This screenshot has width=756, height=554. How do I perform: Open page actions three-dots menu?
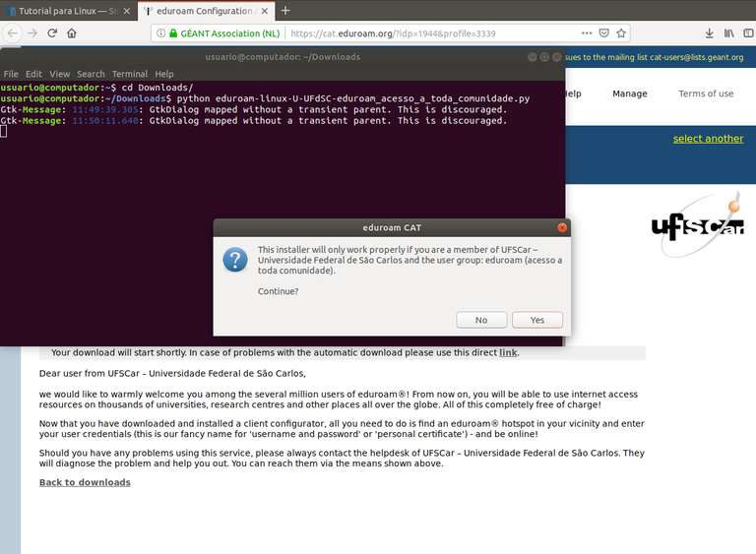pos(587,33)
